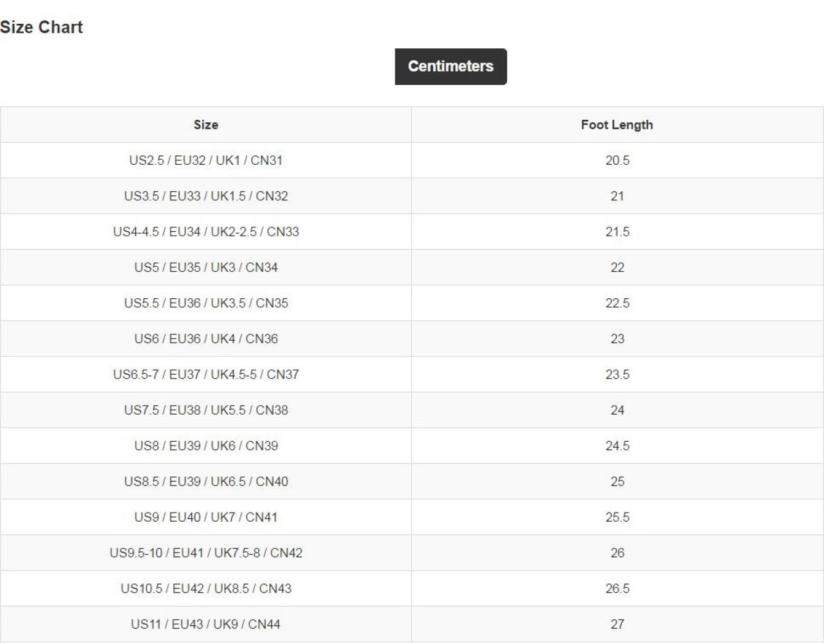
Task: Click the US6 / EU36 / UK4 cell
Action: tap(206, 339)
